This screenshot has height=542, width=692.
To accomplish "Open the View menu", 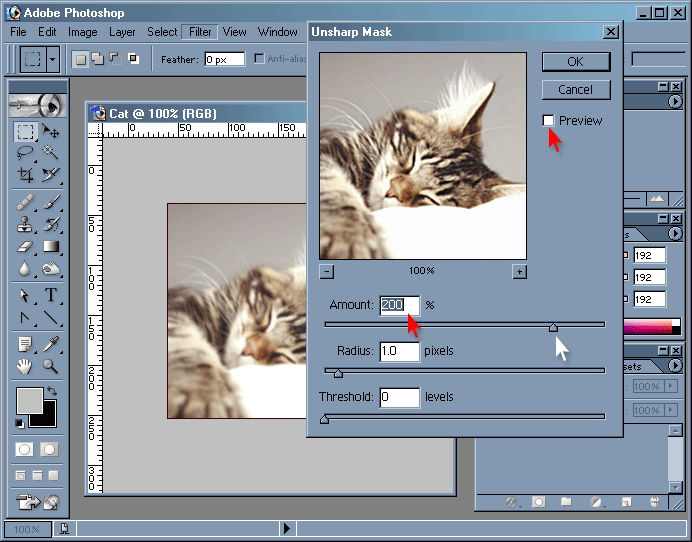I will 234,32.
